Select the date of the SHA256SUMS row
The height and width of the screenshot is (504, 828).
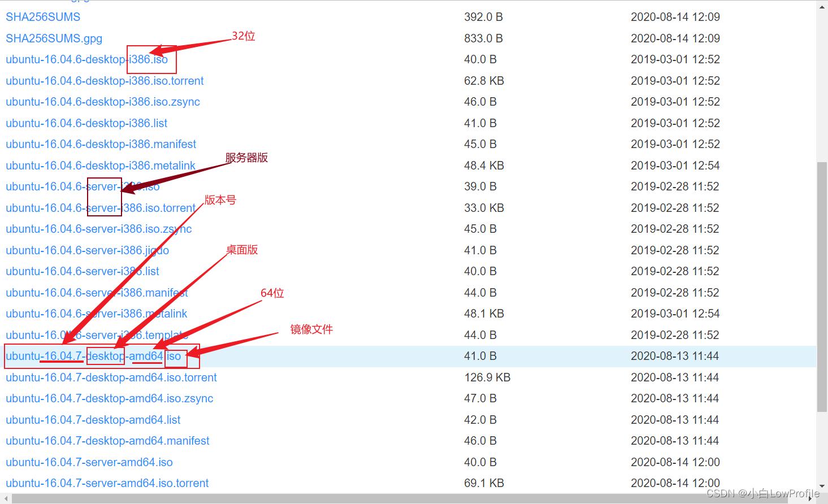click(675, 17)
